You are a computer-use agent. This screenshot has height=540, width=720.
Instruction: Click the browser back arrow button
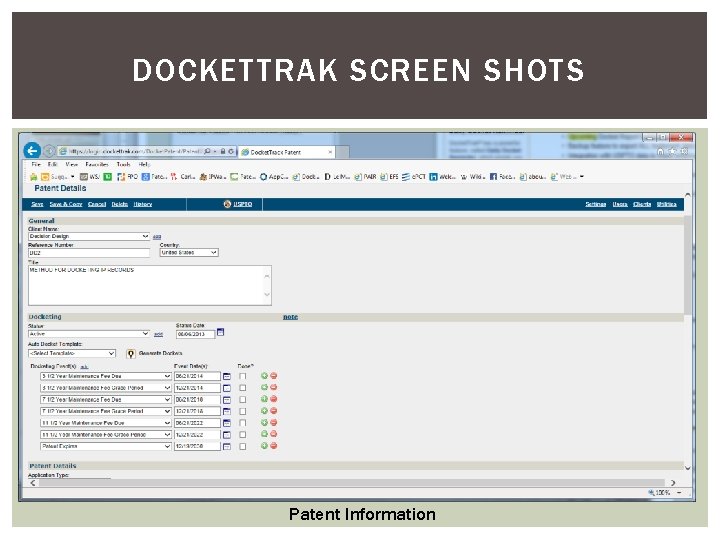(x=32, y=151)
